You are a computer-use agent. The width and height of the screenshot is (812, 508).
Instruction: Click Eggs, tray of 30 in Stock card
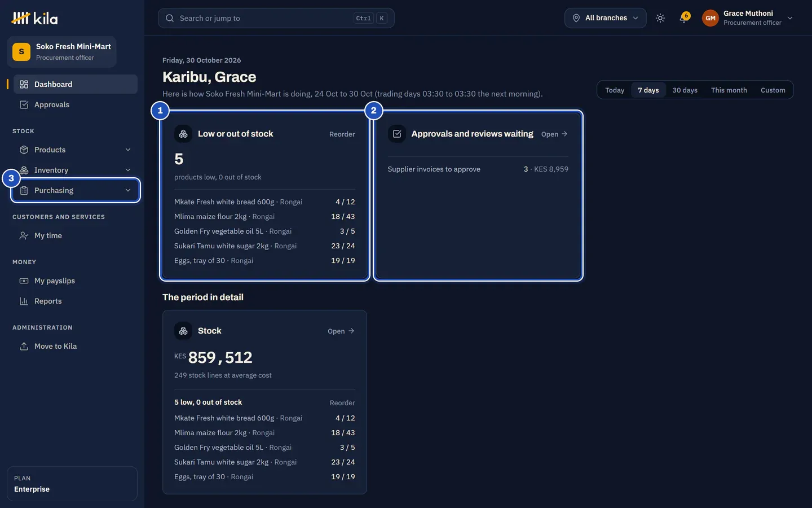click(264, 476)
